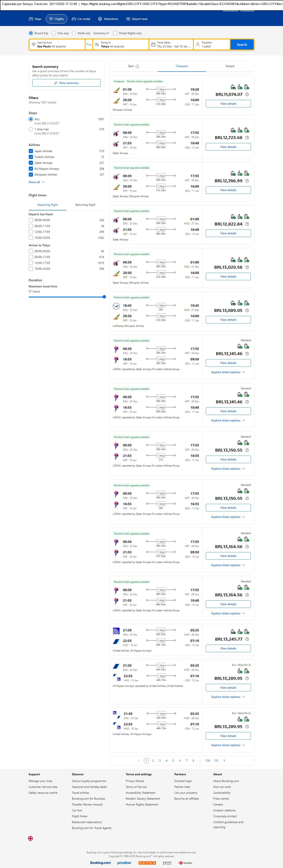Click the info icon beside Best tab
Screen dimensions: 283x868
(x=137, y=66)
